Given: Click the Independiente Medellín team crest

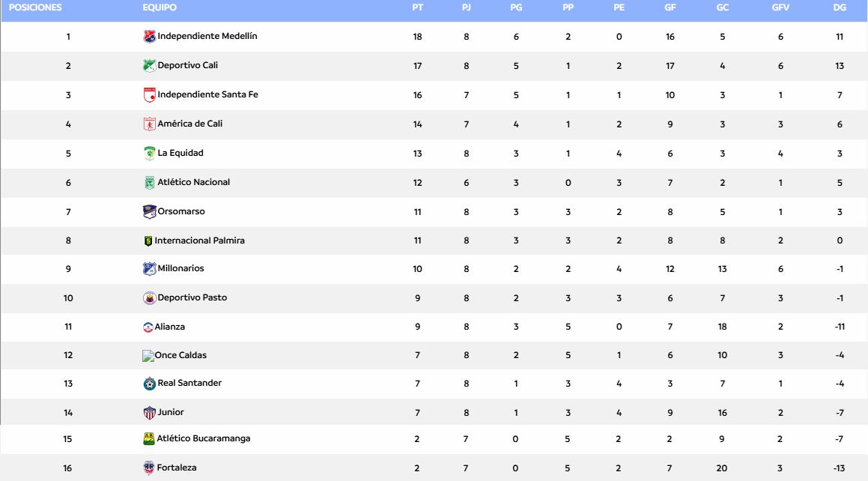Looking at the screenshot, I should (149, 37).
